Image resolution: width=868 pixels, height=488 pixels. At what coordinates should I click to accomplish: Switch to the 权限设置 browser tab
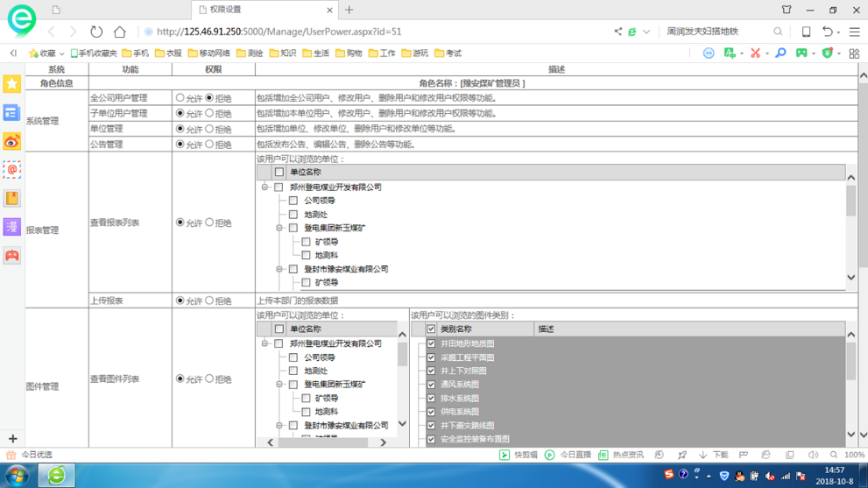(263, 11)
